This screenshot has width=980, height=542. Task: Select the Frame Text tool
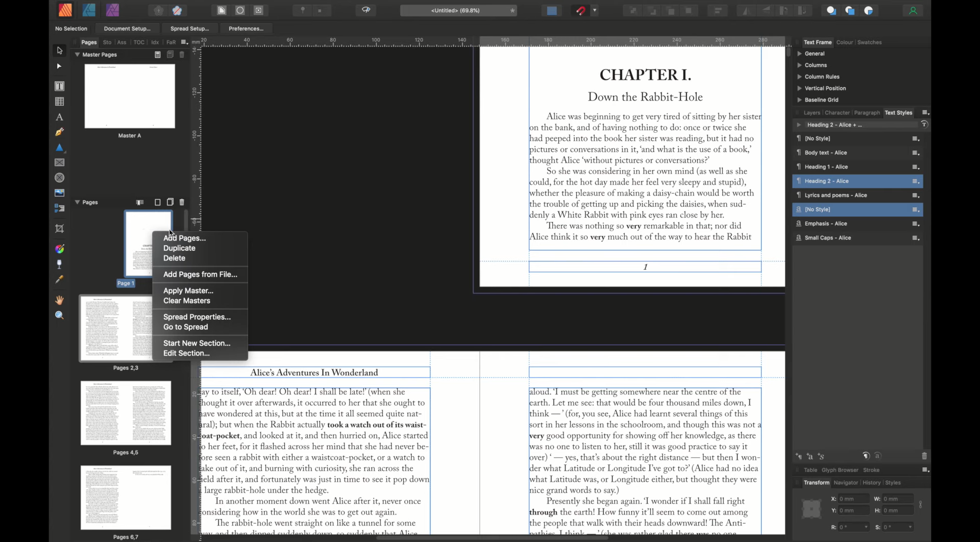(60, 86)
